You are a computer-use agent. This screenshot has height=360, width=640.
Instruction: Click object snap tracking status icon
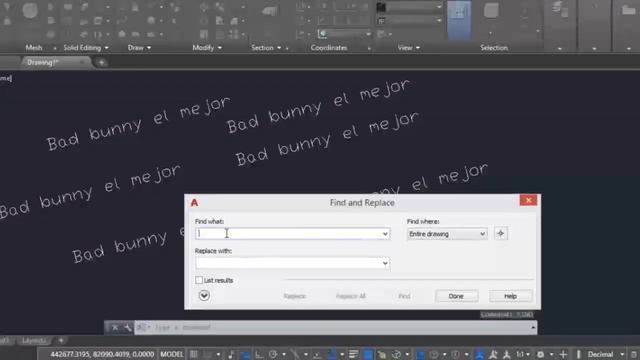[317, 354]
